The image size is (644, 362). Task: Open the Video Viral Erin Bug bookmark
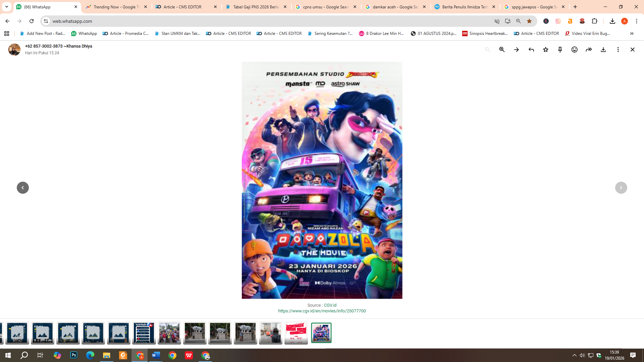(588, 34)
